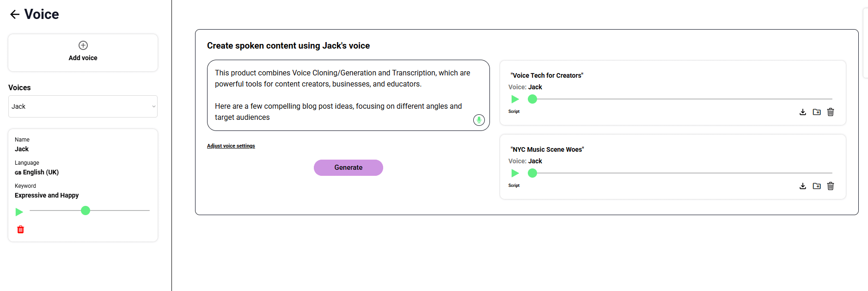Play the "NYC Music Scene Woes" clip

[515, 173]
